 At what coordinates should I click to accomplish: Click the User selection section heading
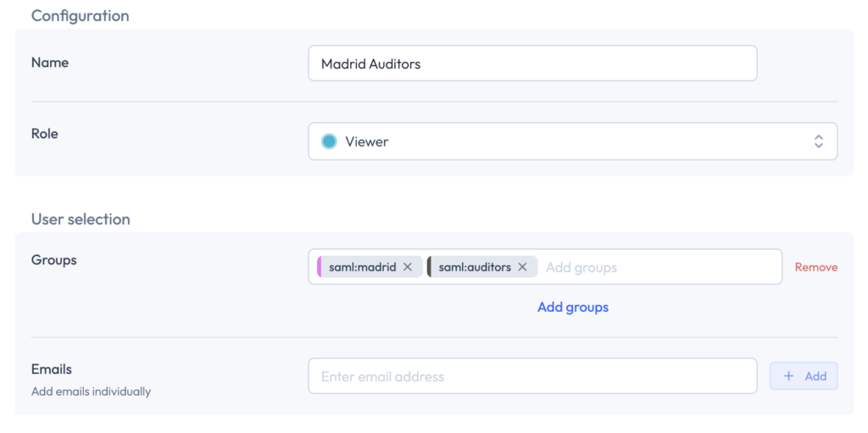point(81,219)
